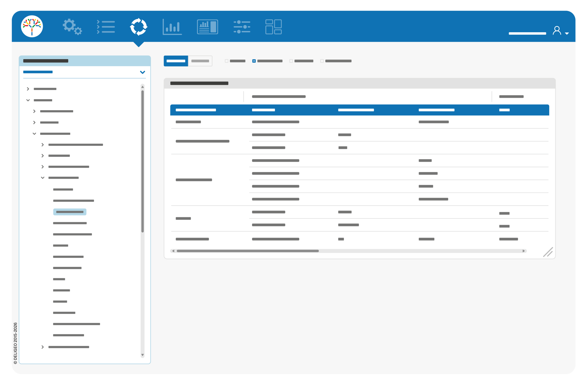
Task: Click the white user name bar in header
Action: 527,33
